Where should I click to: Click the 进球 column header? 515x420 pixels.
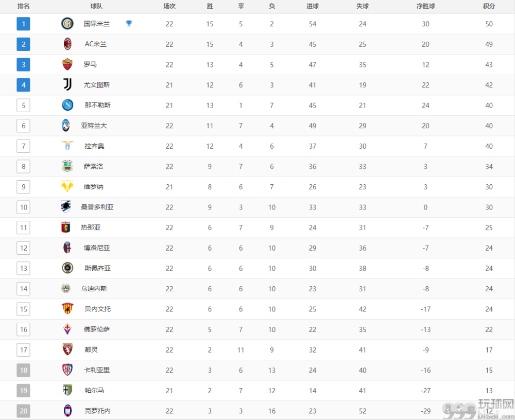click(x=313, y=6)
